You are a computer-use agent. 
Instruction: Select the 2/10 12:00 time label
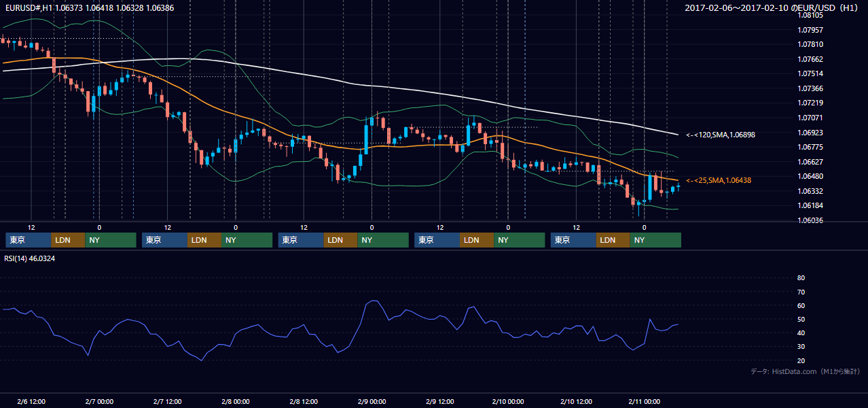tap(576, 402)
